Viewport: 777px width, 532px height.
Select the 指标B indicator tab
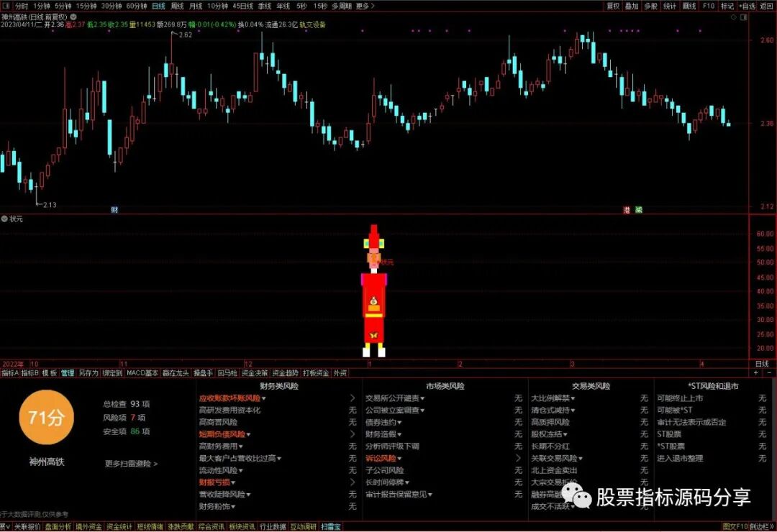(29, 373)
